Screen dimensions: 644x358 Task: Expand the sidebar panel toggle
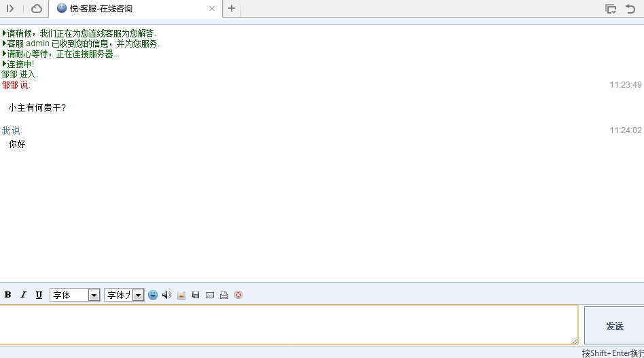click(x=10, y=9)
